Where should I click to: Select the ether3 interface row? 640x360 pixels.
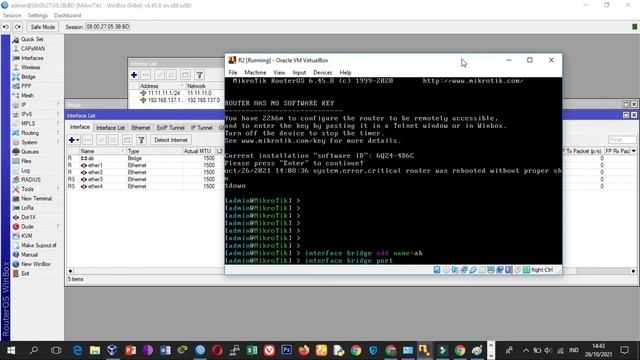click(146, 179)
